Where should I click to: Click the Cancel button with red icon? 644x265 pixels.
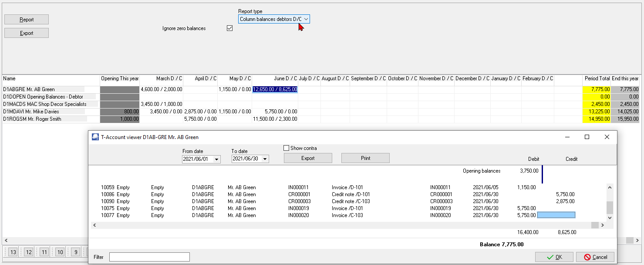[595, 257]
